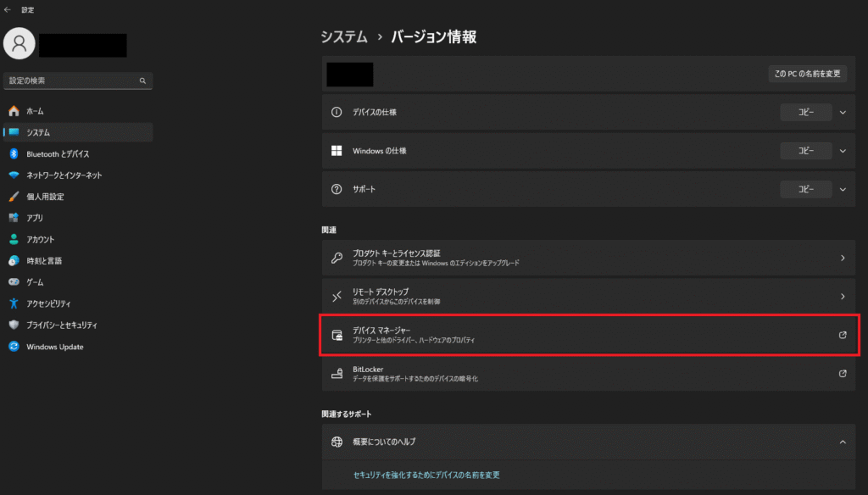Collapse the 概要についてのヘルプ section

[843, 442]
